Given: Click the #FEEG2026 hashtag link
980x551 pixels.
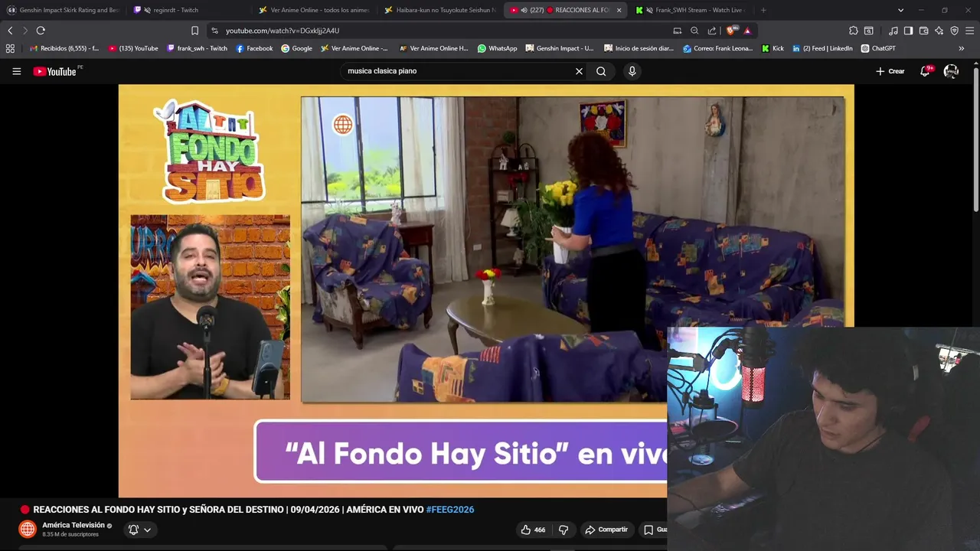Looking at the screenshot, I should point(450,510).
